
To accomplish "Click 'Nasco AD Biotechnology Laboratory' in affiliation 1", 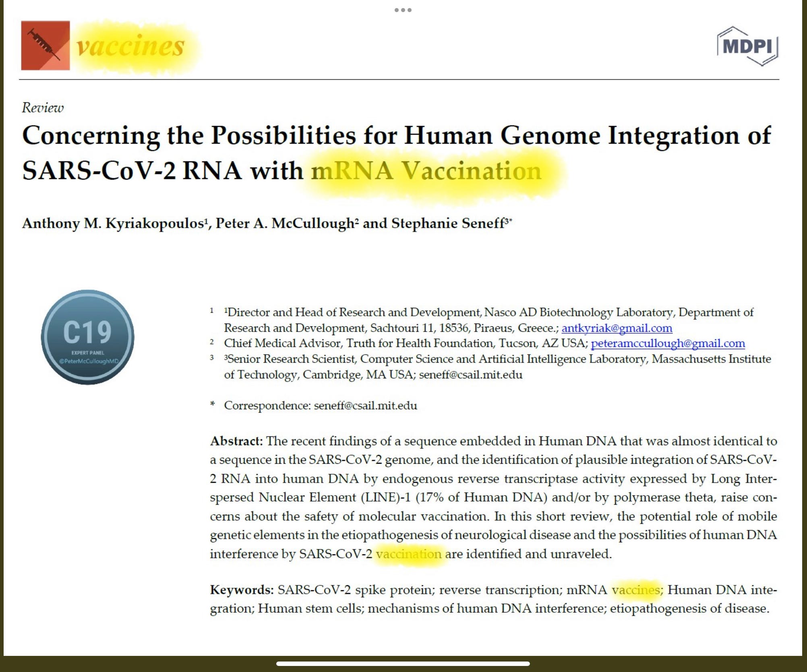I will [x=579, y=312].
